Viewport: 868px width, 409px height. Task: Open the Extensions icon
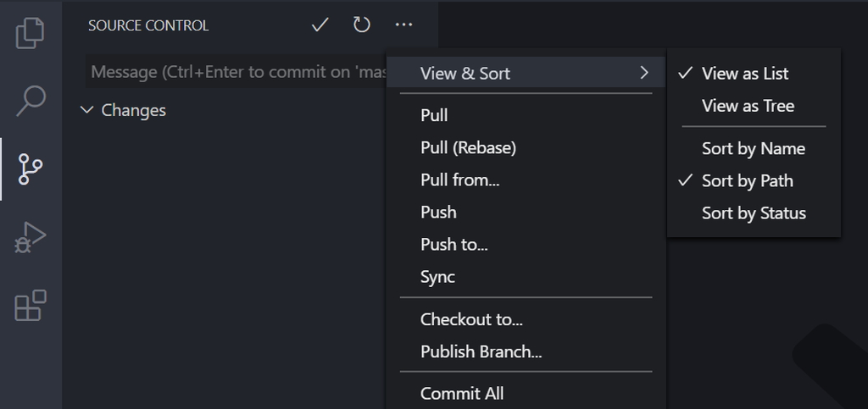[x=31, y=306]
